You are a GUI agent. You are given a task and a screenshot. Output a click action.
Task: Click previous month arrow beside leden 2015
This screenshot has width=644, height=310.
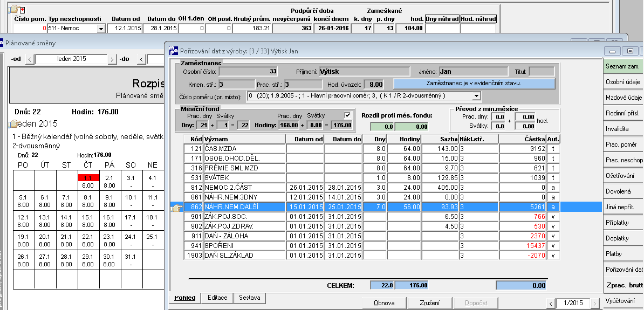(30, 59)
